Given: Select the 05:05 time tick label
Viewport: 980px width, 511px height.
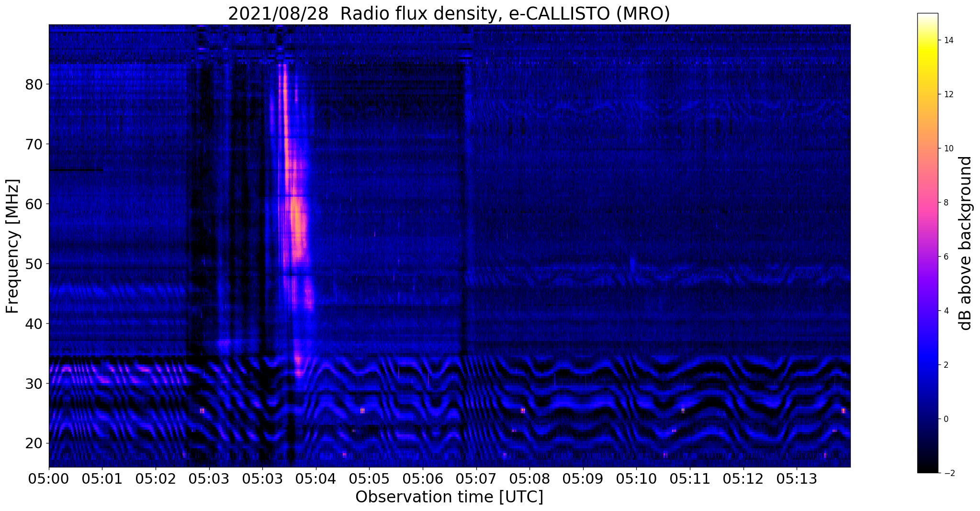Looking at the screenshot, I should coord(369,478).
